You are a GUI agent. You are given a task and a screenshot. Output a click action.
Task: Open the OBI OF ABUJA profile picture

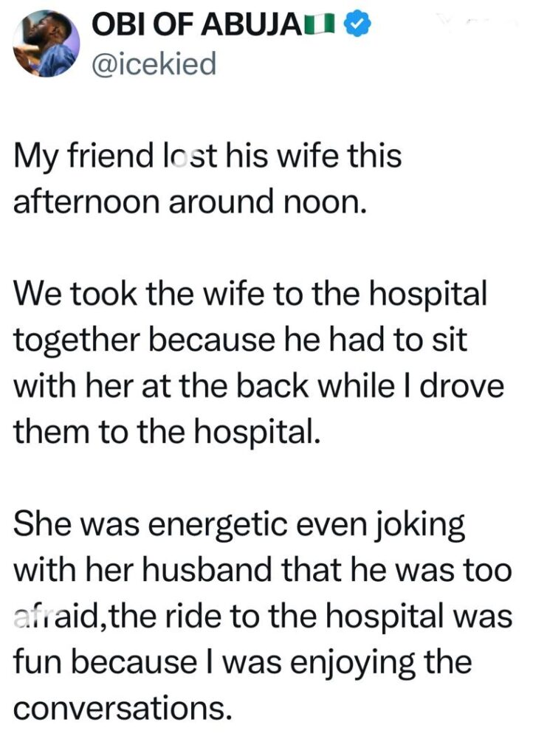pos(45,44)
